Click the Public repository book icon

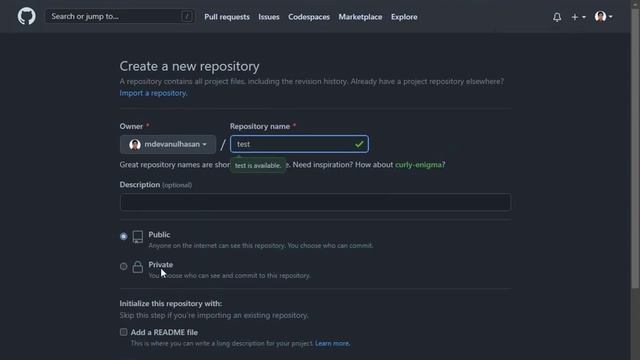[x=138, y=237]
